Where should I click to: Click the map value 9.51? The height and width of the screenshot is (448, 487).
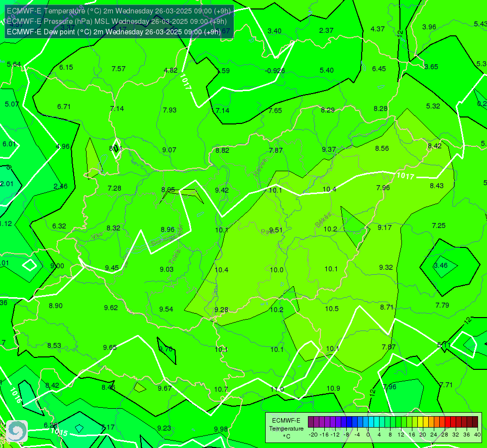click(276, 230)
